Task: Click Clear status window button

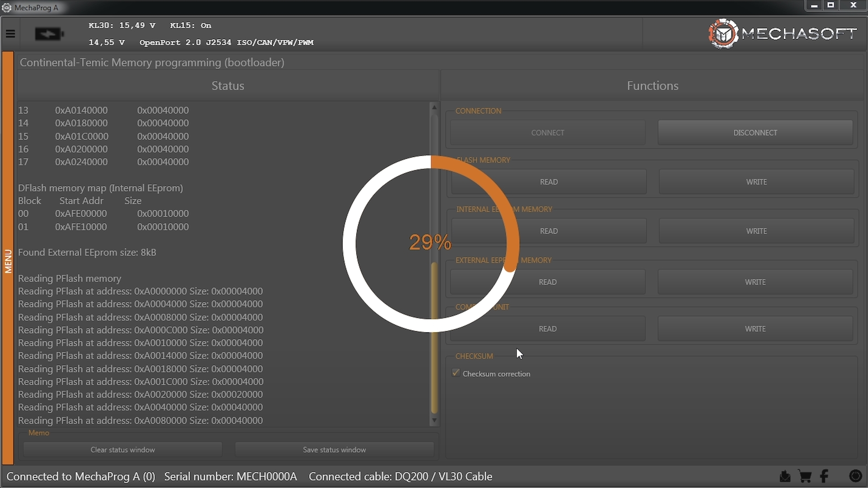Action: tap(123, 450)
